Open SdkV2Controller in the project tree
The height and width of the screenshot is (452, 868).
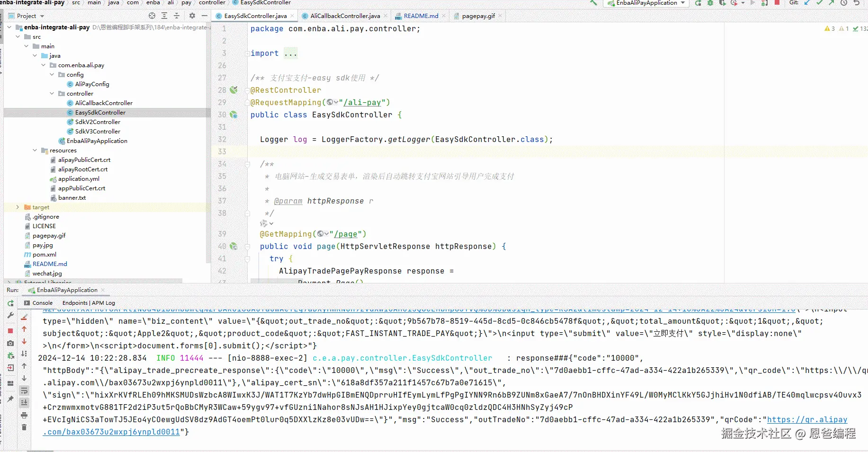98,122
